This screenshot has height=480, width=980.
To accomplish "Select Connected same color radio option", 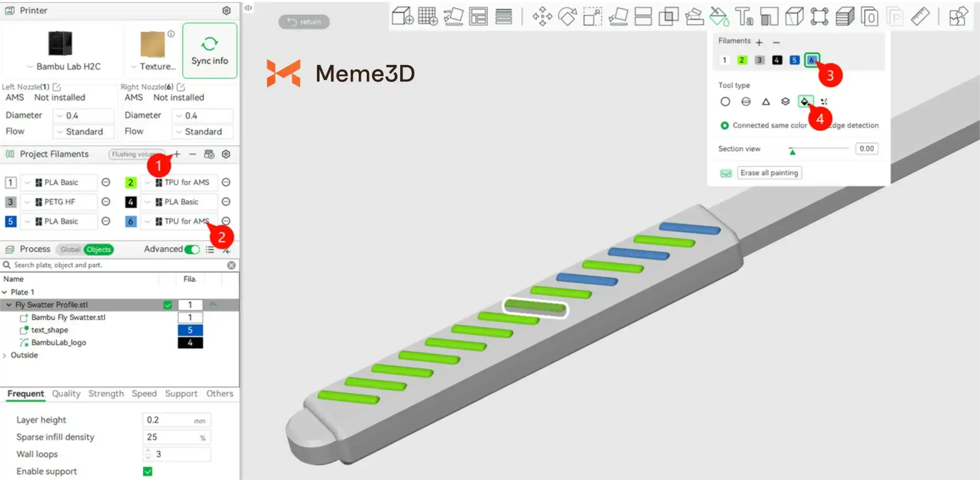I will click(724, 126).
